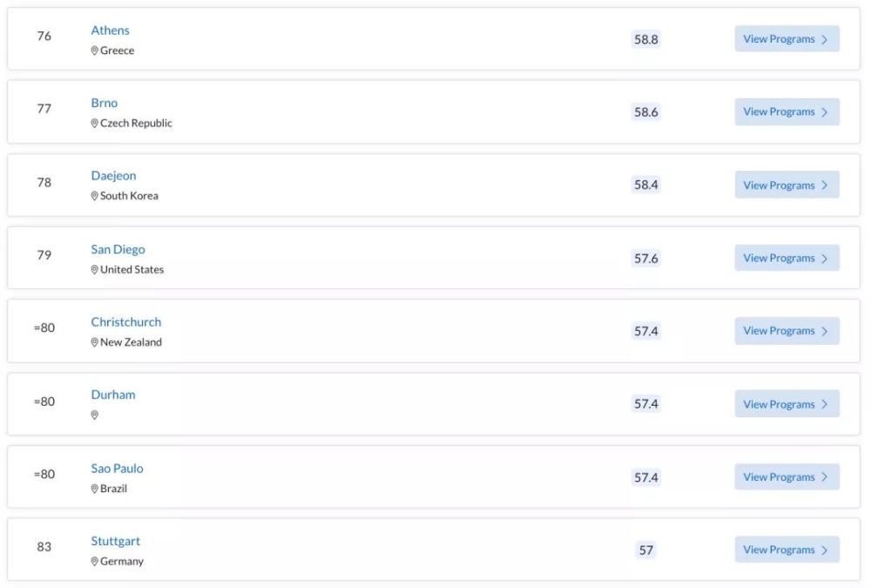The width and height of the screenshot is (871, 588).
Task: Click the map pin icon beside South Korea
Action: (94, 196)
